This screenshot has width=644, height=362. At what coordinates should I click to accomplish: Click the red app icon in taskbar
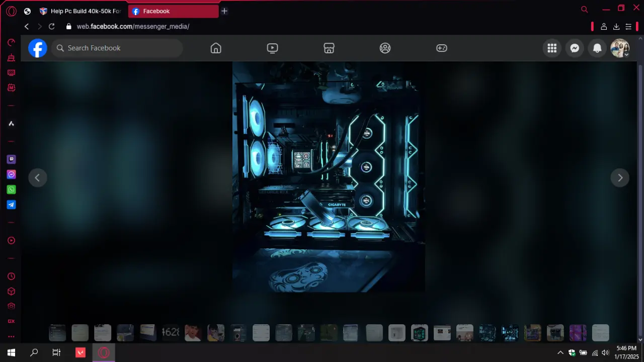(80, 352)
